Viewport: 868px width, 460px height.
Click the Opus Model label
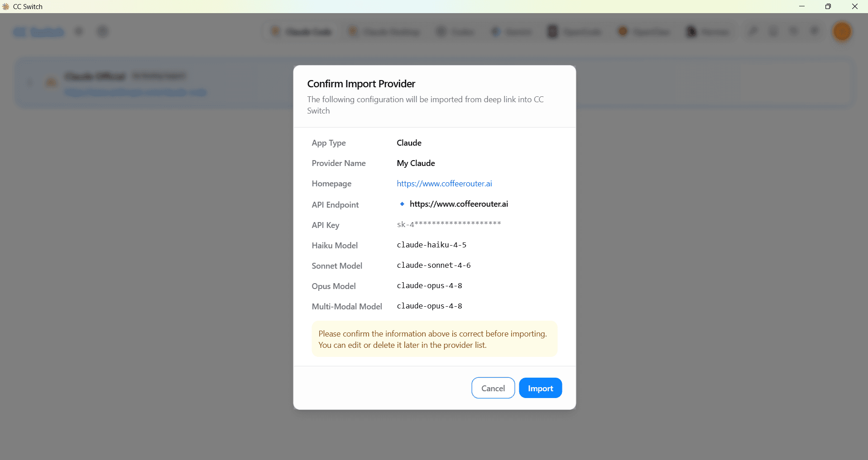(x=334, y=286)
